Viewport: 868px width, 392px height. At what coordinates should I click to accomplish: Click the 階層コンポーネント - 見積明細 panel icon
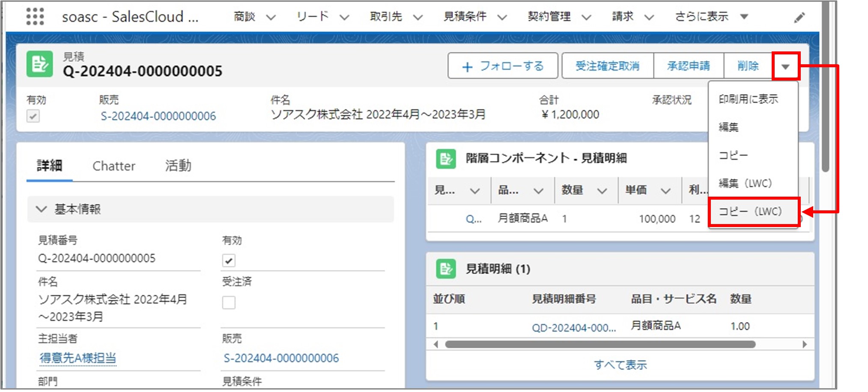click(x=446, y=159)
